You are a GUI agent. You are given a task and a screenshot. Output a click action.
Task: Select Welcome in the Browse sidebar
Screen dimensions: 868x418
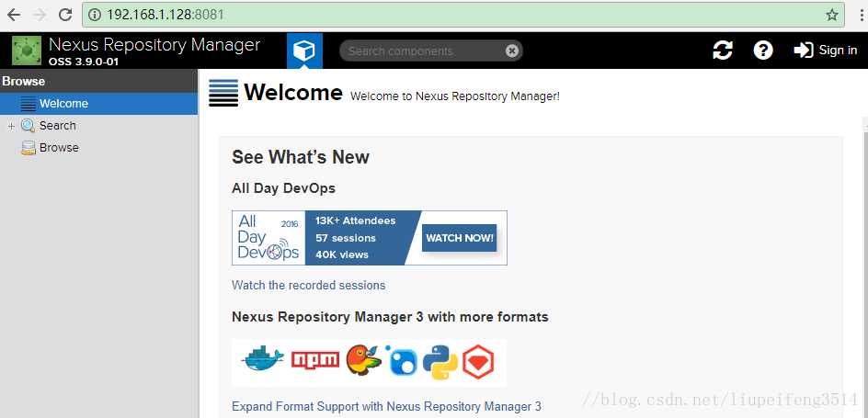click(x=98, y=104)
